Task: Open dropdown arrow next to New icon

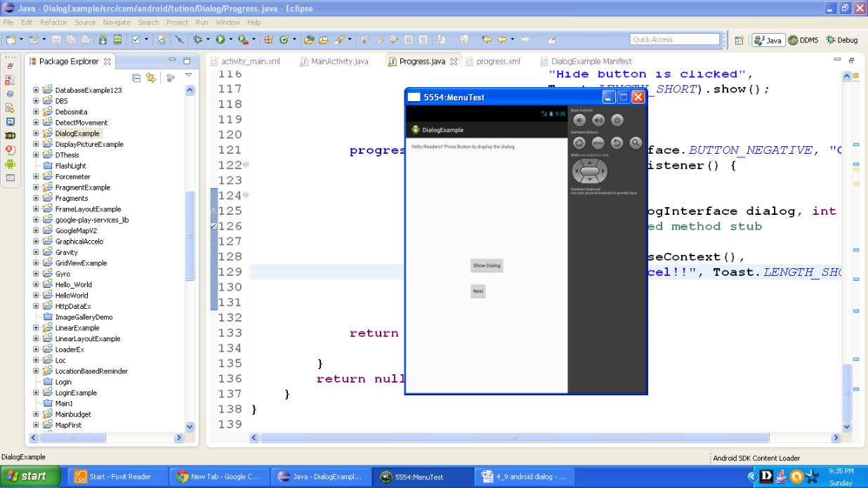Action: 21,40
